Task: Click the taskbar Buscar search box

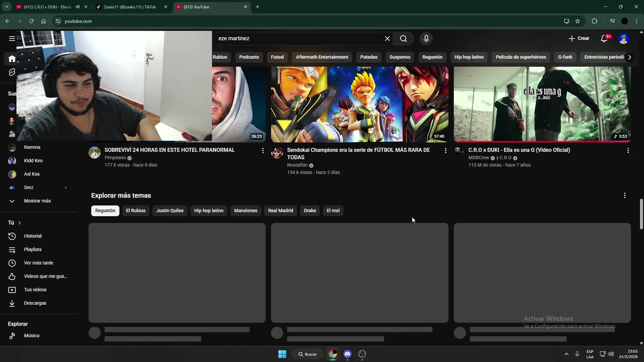Action: coord(307,354)
